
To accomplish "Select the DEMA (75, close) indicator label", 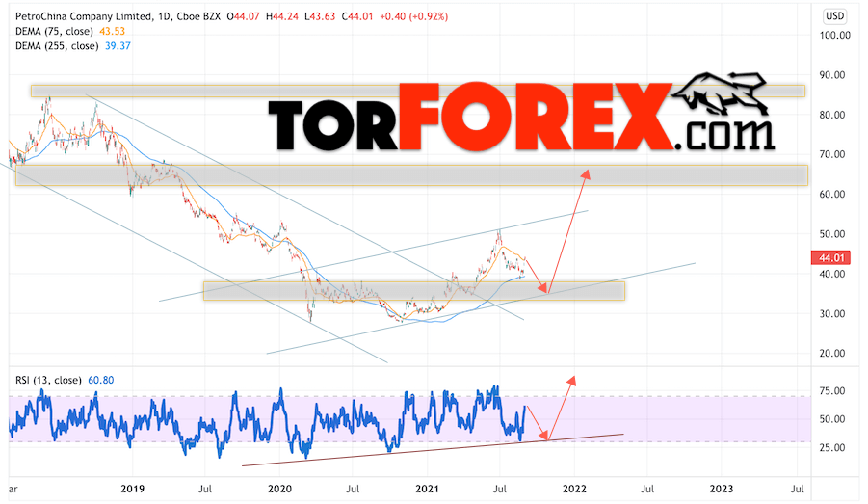I will [54, 32].
